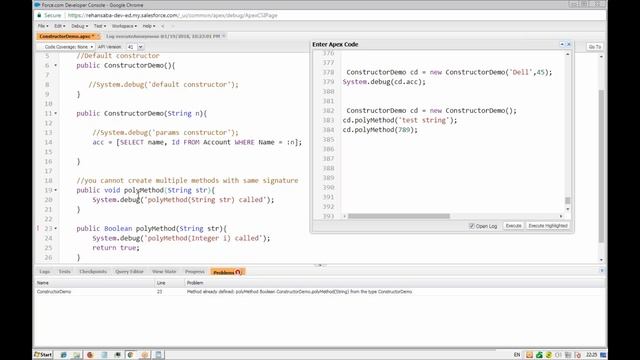Sort problems by the Name column
This screenshot has height=360, width=640.
click(x=94, y=283)
